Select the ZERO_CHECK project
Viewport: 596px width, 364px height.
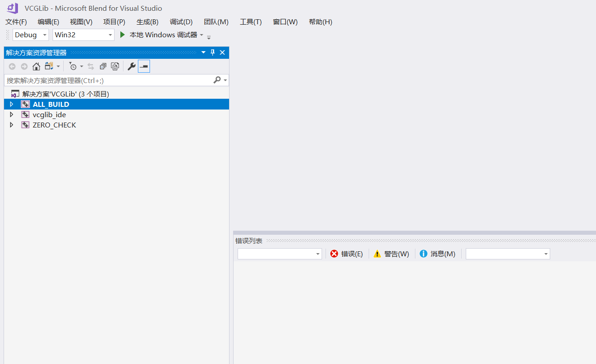pyautogui.click(x=54, y=125)
